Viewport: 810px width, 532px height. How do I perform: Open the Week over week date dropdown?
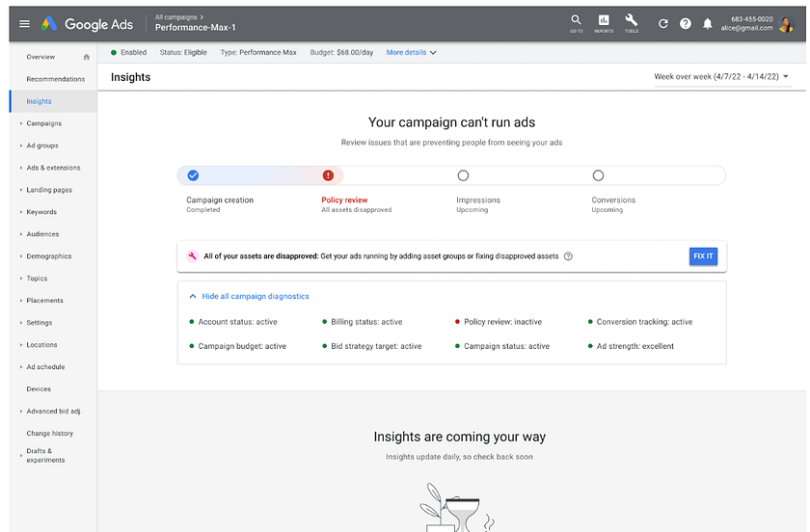tap(721, 76)
